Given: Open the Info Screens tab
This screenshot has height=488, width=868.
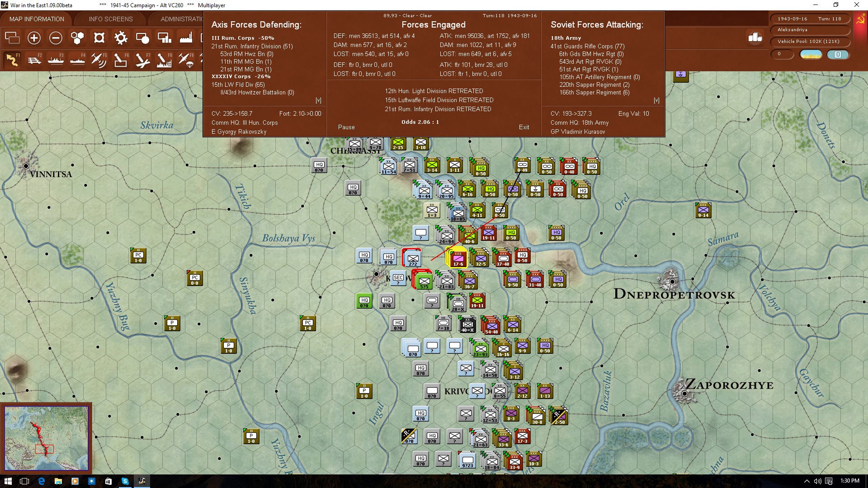Looking at the screenshot, I should coord(111,19).
